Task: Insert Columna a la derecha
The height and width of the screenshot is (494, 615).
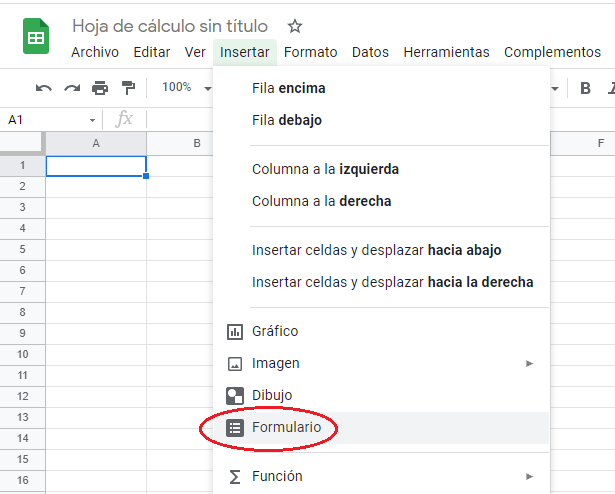Action: coord(321,201)
